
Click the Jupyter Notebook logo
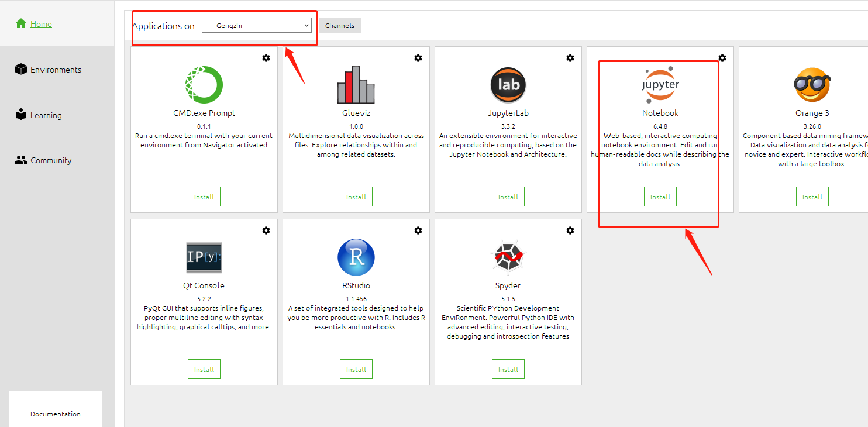660,85
